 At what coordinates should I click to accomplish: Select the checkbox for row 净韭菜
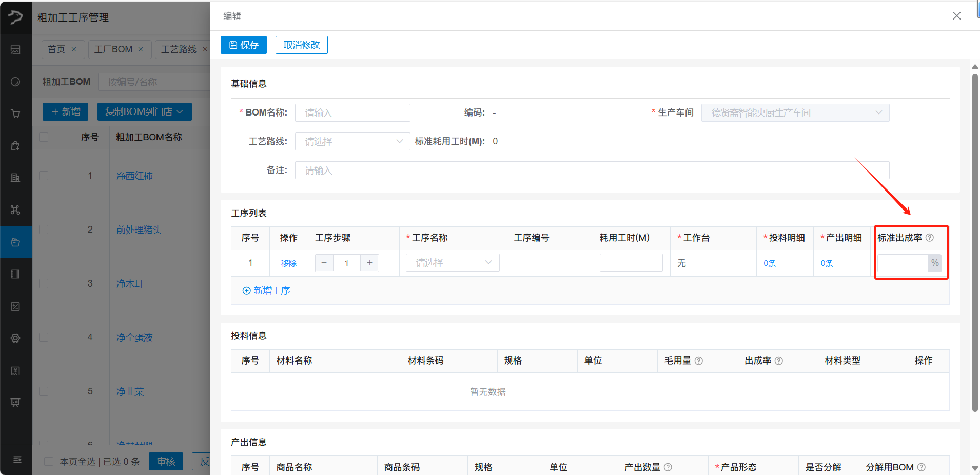click(44, 391)
